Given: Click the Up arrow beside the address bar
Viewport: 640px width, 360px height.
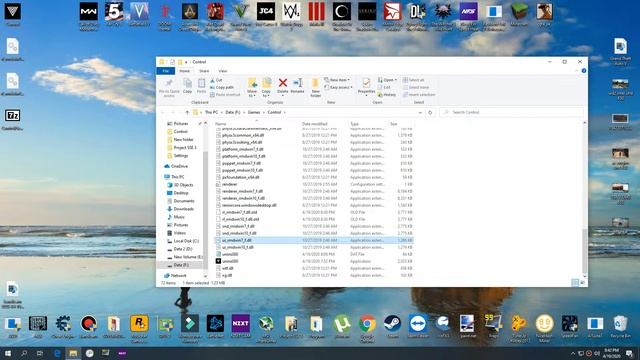Looking at the screenshot, I should pos(187,112).
